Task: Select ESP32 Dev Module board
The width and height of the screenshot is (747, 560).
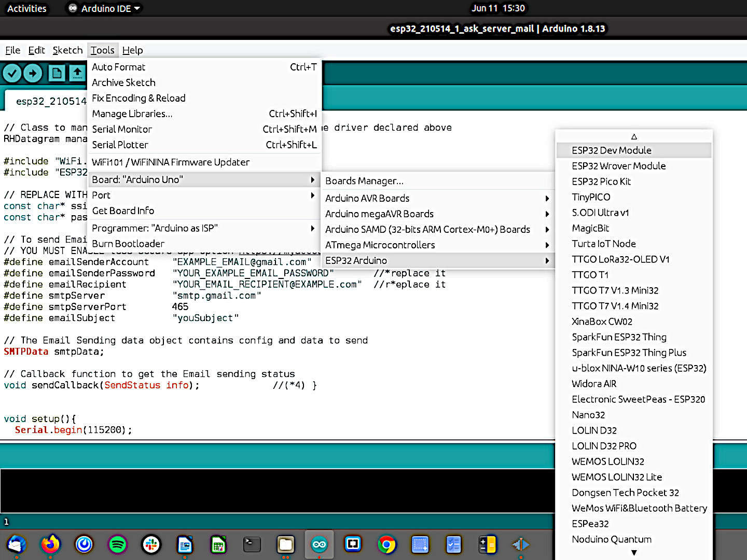Action: (634, 150)
